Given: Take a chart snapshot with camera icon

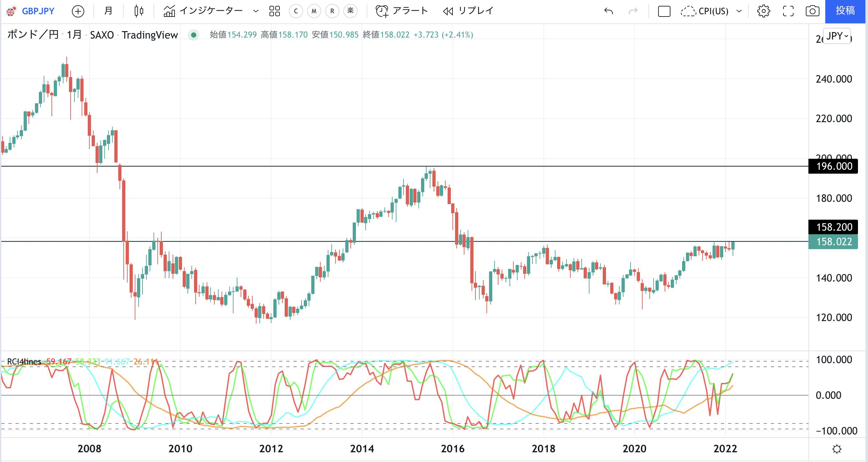Looking at the screenshot, I should click(x=812, y=11).
